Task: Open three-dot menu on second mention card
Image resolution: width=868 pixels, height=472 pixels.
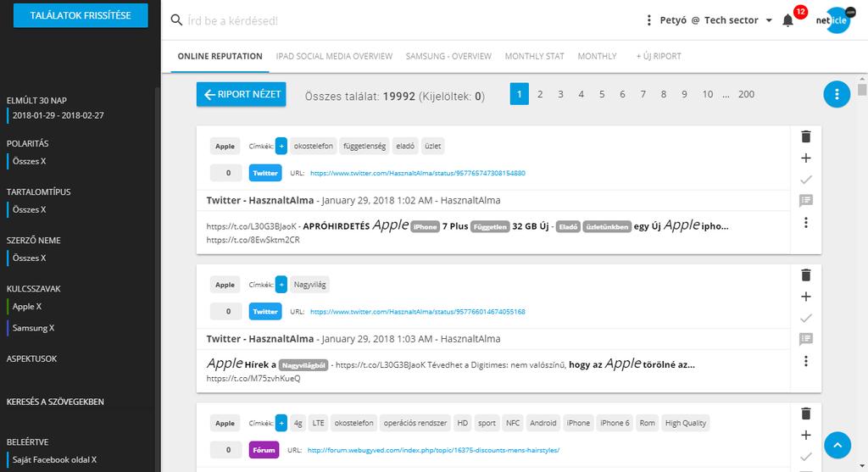Action: (806, 361)
